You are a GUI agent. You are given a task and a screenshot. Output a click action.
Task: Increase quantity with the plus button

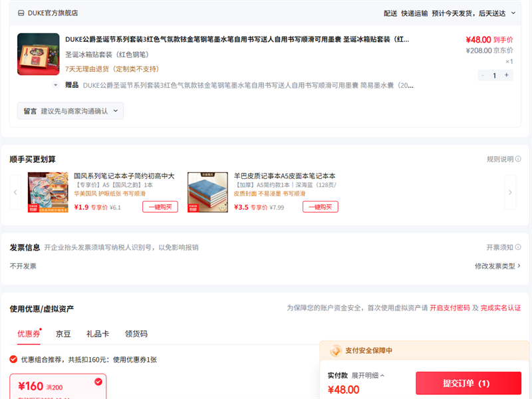(x=507, y=75)
